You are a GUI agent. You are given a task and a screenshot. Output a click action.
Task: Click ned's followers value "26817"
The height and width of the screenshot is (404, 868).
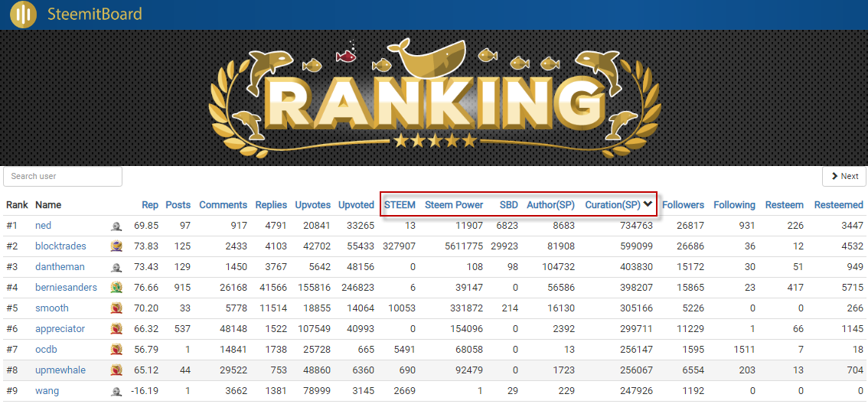click(691, 226)
